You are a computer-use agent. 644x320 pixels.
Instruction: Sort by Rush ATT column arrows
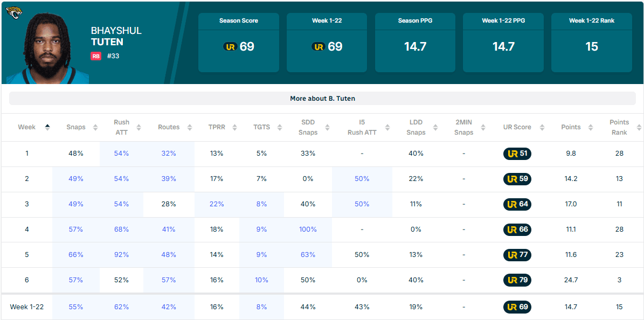139,127
